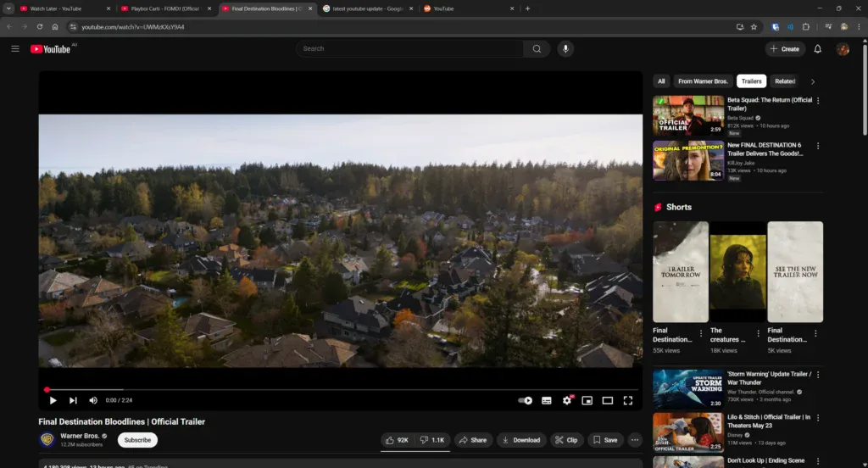Screen dimensions: 868x468
Task: Show more filter chips with right arrow
Action: click(813, 81)
